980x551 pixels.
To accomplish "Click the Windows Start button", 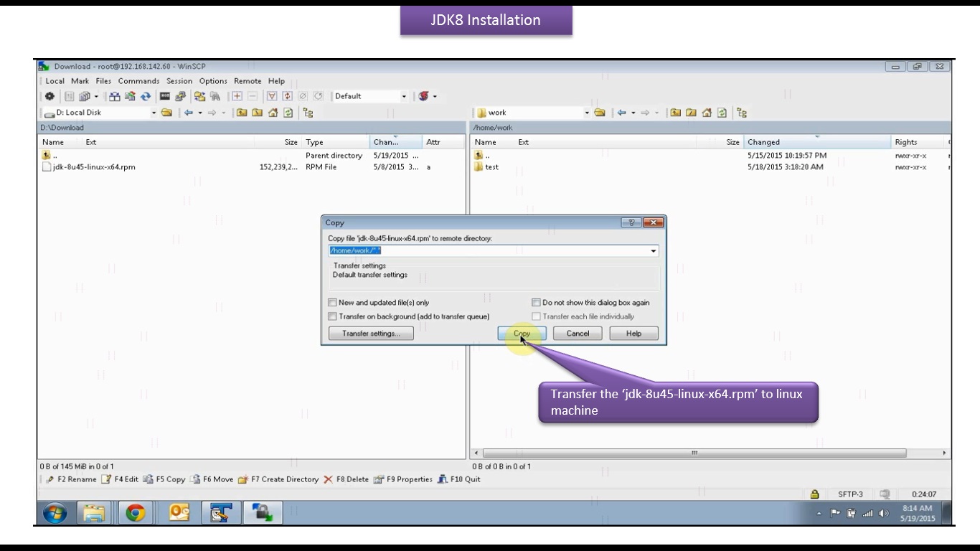I will (55, 512).
